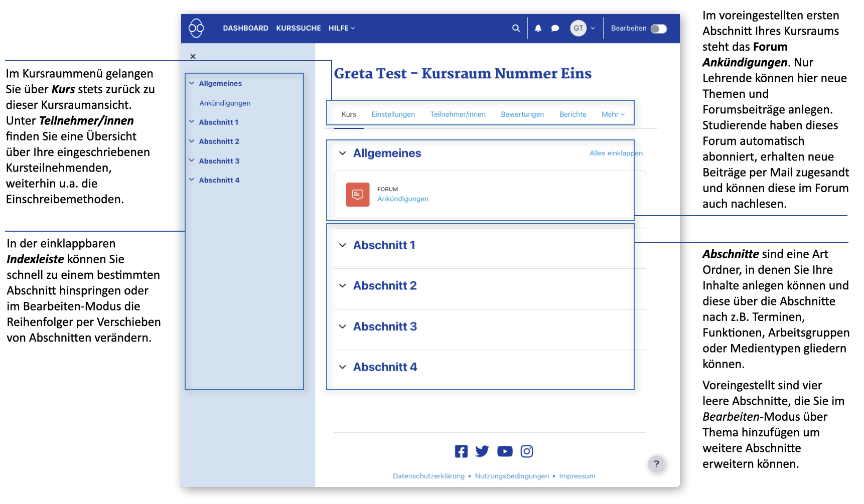Image resolution: width=864 pixels, height=504 pixels.
Task: Close the course index sidebar
Action: (x=193, y=57)
